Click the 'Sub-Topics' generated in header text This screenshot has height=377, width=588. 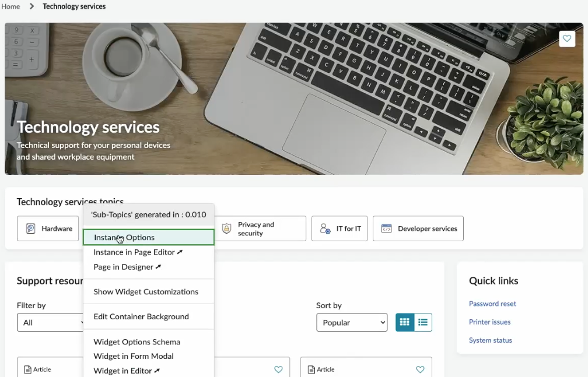(149, 215)
